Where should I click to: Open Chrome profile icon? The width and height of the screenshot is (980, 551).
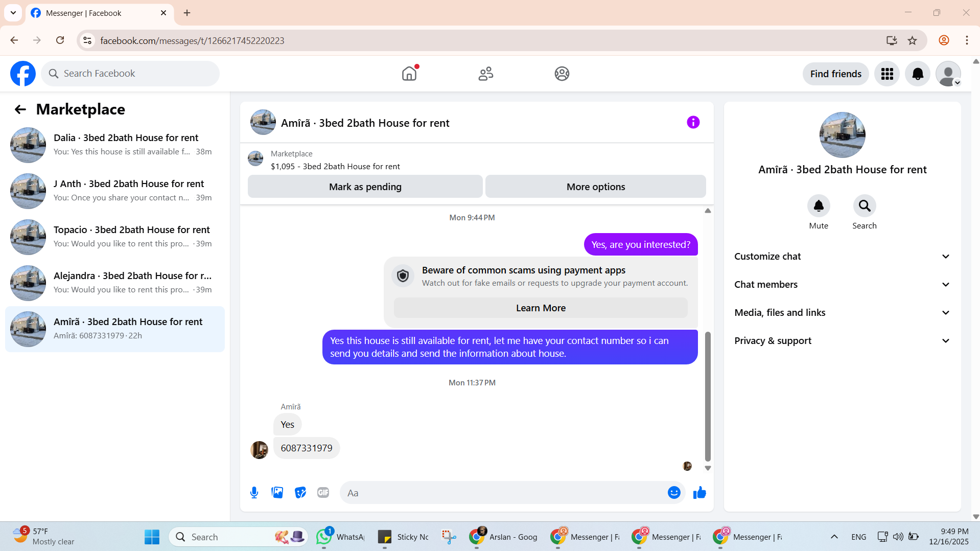coord(944,40)
